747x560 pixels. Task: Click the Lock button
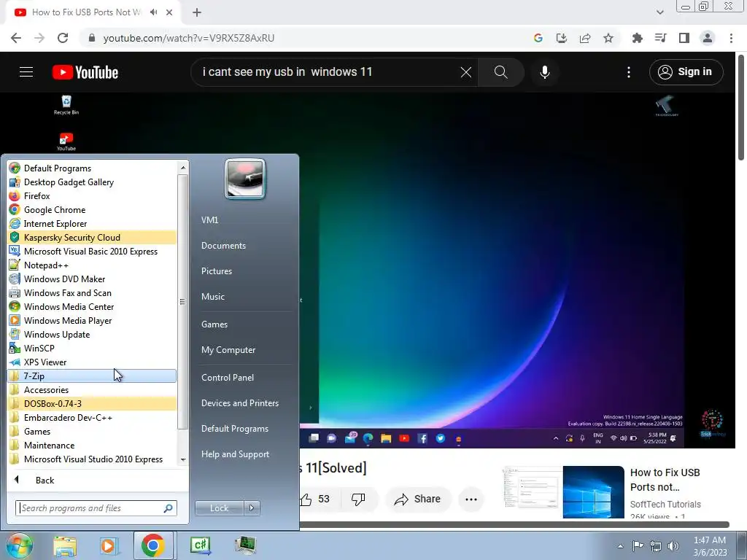[219, 508]
